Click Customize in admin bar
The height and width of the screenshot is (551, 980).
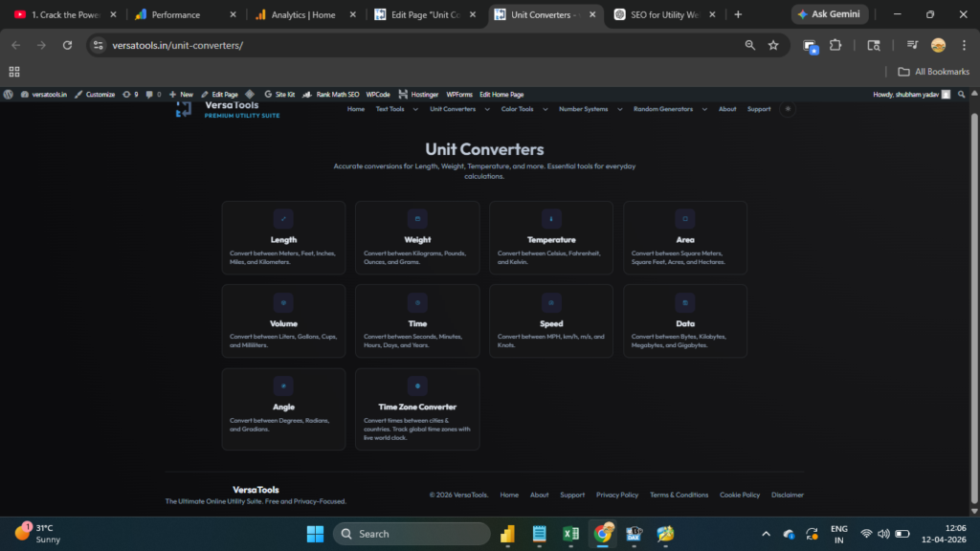[95, 95]
